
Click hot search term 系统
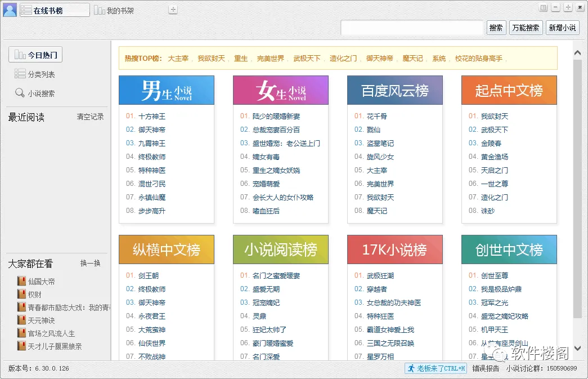[439, 58]
